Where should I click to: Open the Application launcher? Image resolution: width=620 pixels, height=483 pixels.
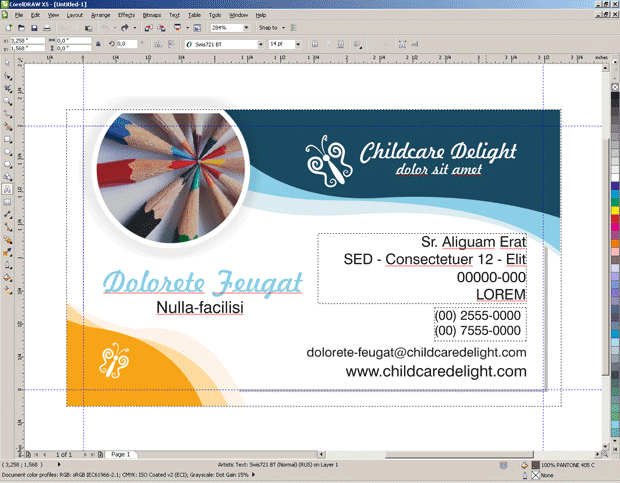click(x=178, y=28)
